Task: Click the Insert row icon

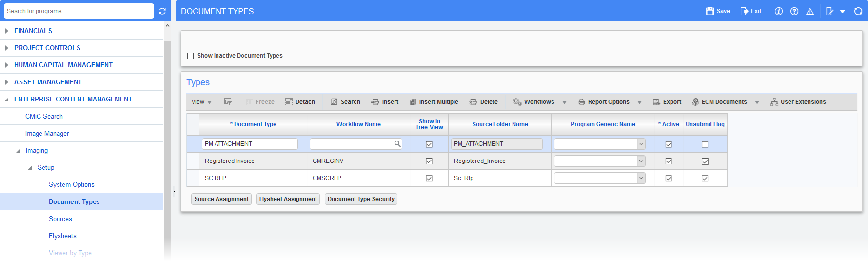Action: (375, 102)
